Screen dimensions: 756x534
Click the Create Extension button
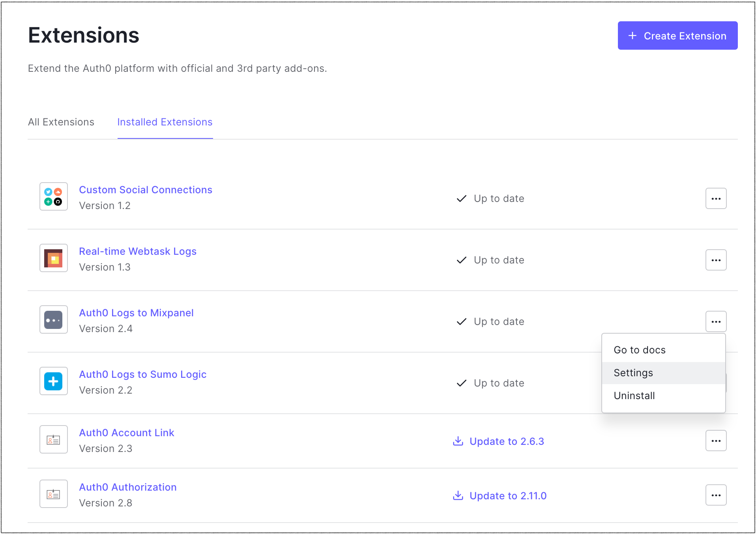pyautogui.click(x=677, y=35)
